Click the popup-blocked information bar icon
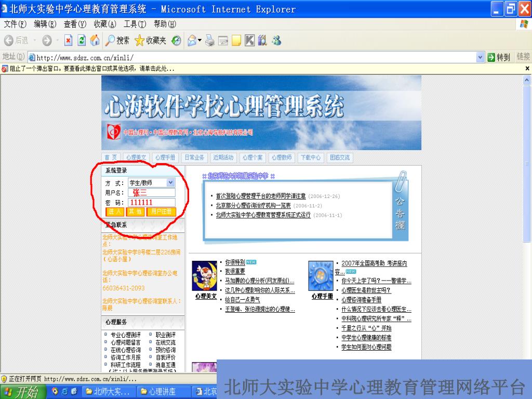Viewport: 532px width, 399px height. 5,69
